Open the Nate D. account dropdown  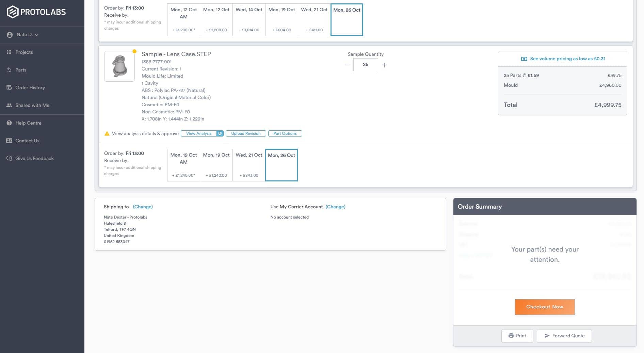27,35
